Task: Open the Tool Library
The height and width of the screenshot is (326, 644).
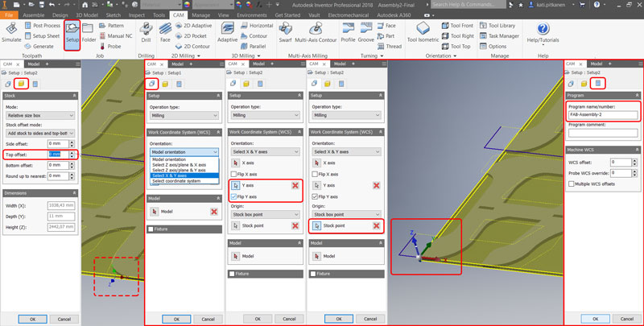Action: click(x=497, y=26)
